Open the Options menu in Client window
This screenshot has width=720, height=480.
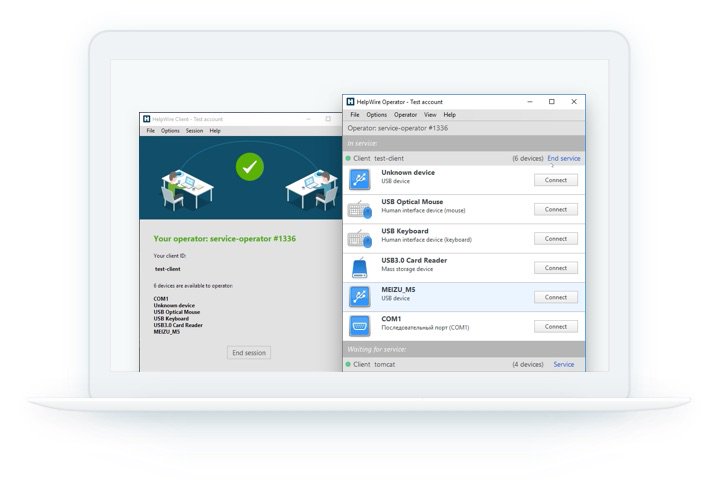[x=170, y=131]
